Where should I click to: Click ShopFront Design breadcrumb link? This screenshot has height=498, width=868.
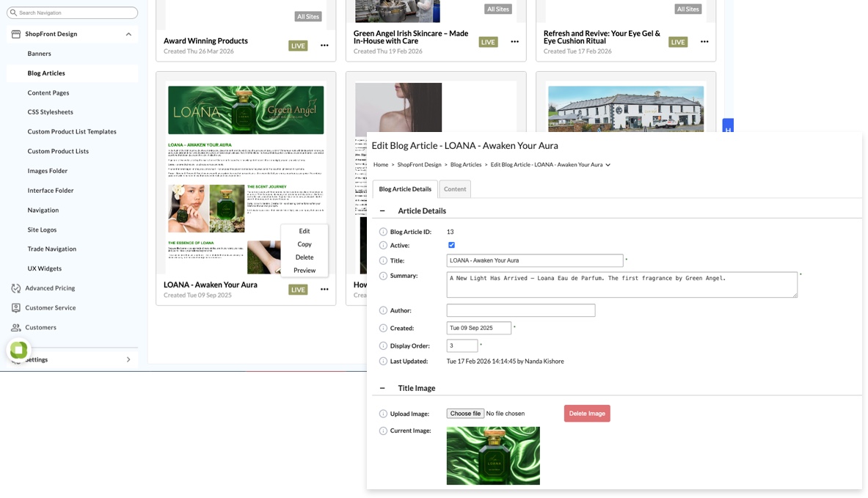click(x=419, y=165)
